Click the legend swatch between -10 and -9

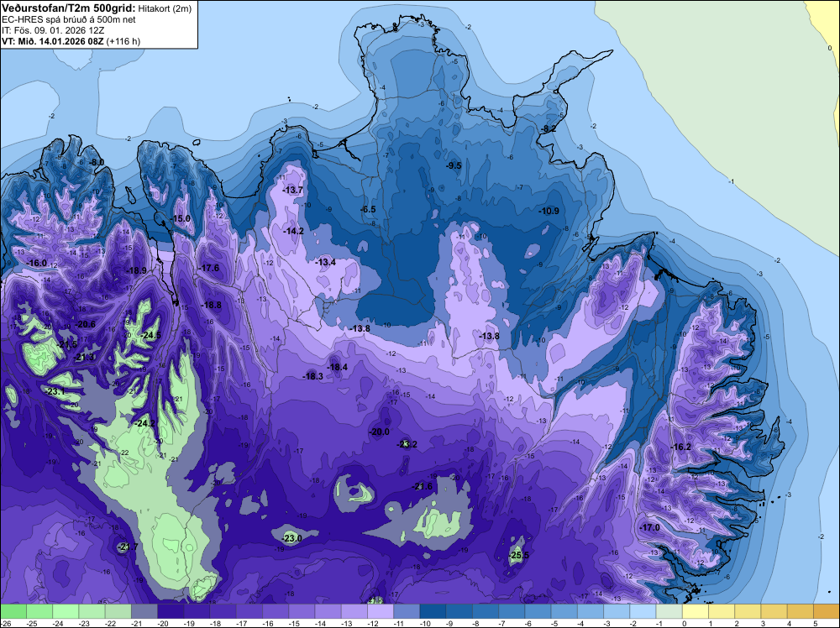433,611
